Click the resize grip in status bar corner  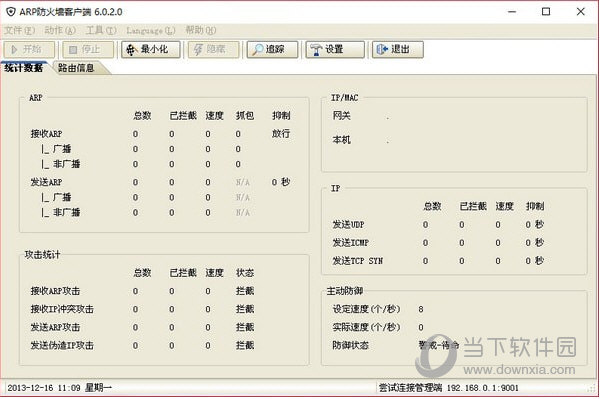[591, 389]
